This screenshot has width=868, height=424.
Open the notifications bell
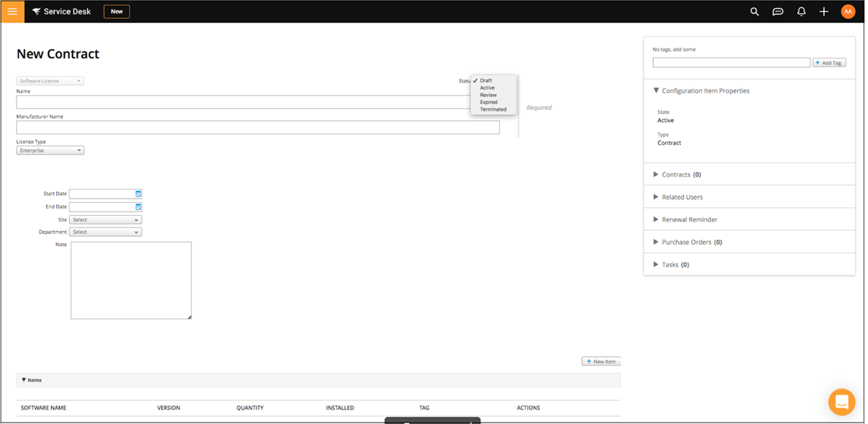pyautogui.click(x=801, y=12)
